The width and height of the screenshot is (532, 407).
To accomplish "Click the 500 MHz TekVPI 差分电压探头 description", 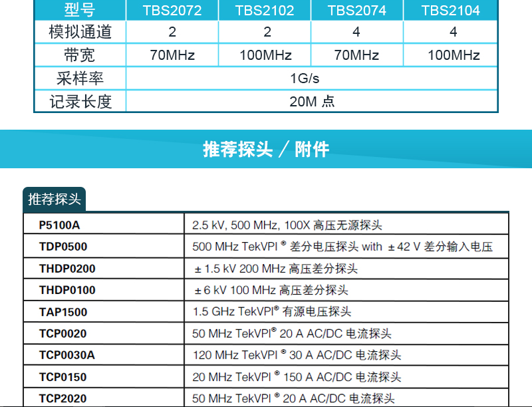I will tap(342, 247).
